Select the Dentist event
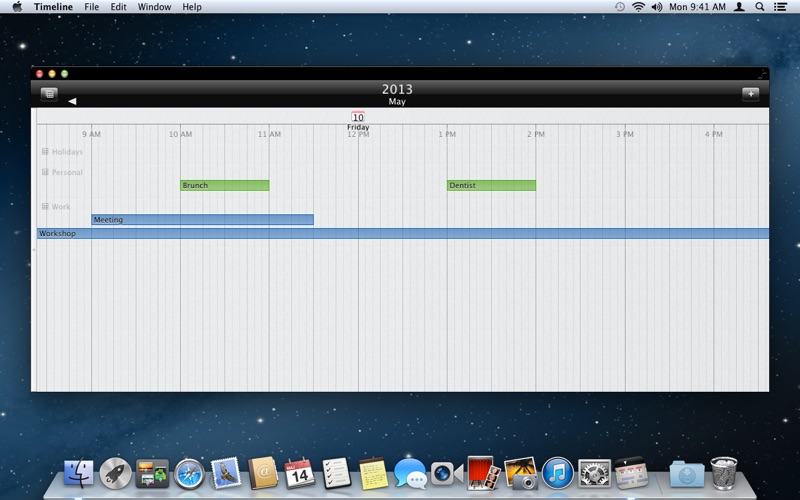 click(x=490, y=185)
